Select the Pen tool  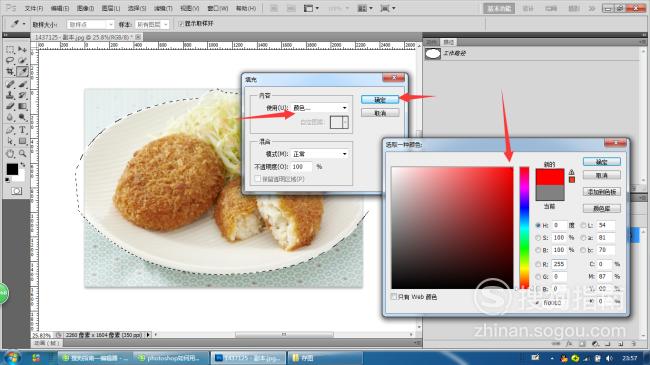[x=10, y=130]
